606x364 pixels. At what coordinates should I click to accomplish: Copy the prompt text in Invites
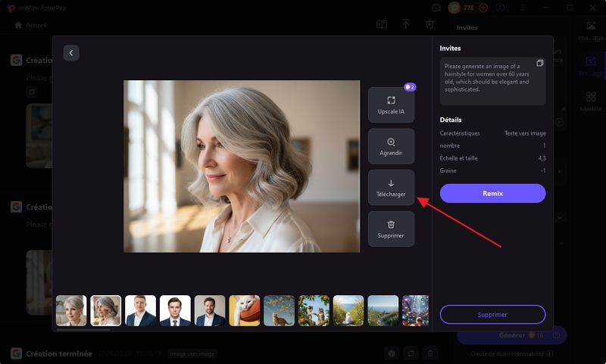click(539, 63)
